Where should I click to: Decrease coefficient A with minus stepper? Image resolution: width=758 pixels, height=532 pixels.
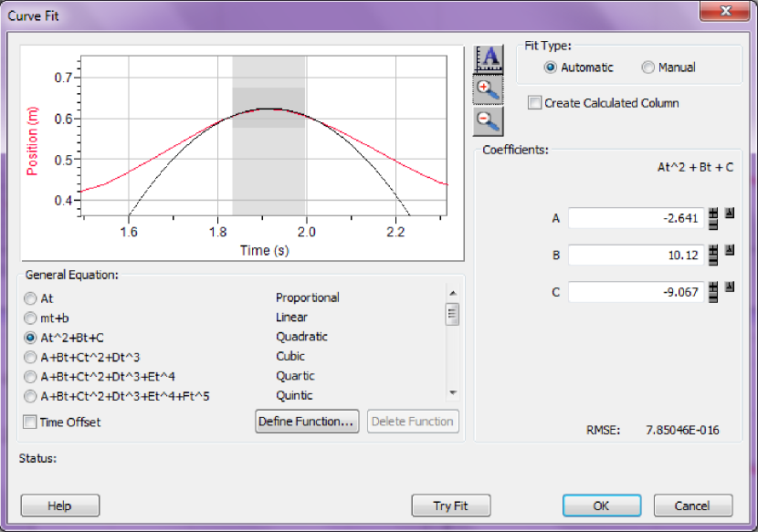[x=713, y=224]
